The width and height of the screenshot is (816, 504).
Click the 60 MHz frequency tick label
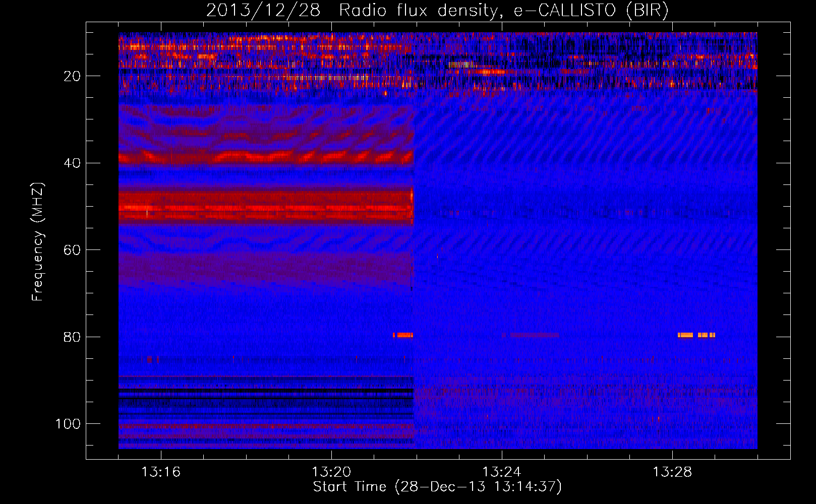tap(73, 250)
